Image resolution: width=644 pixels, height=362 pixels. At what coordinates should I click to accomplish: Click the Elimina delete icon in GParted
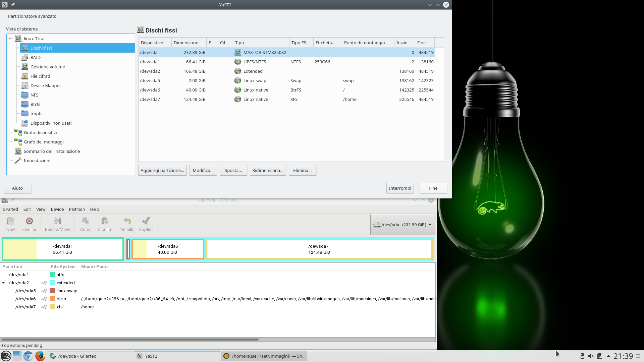tap(29, 224)
